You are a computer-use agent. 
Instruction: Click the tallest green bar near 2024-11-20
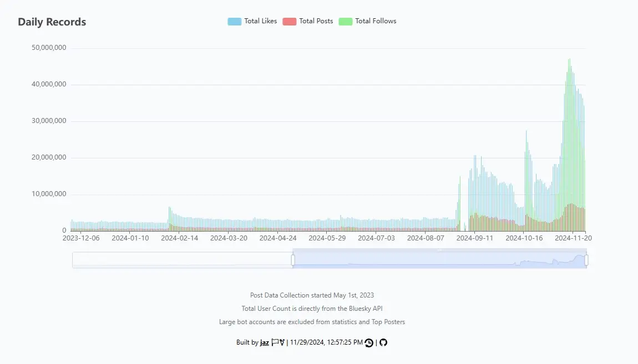(x=569, y=139)
